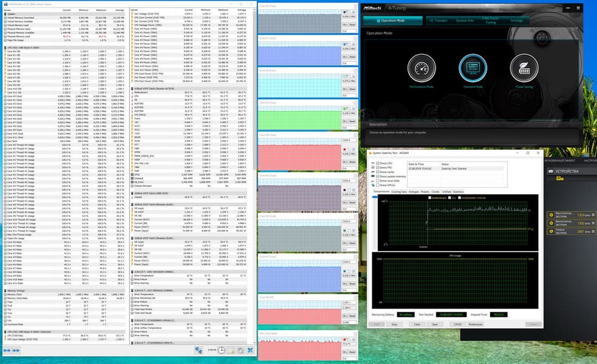Open the OC Tweaker tab
This screenshot has width=597, height=364.
click(438, 21)
